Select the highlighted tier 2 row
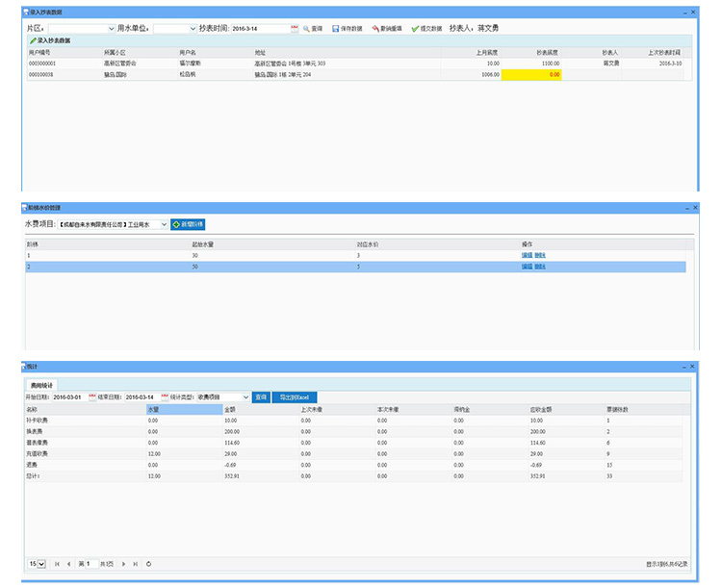The height and width of the screenshot is (588, 722). (355, 267)
